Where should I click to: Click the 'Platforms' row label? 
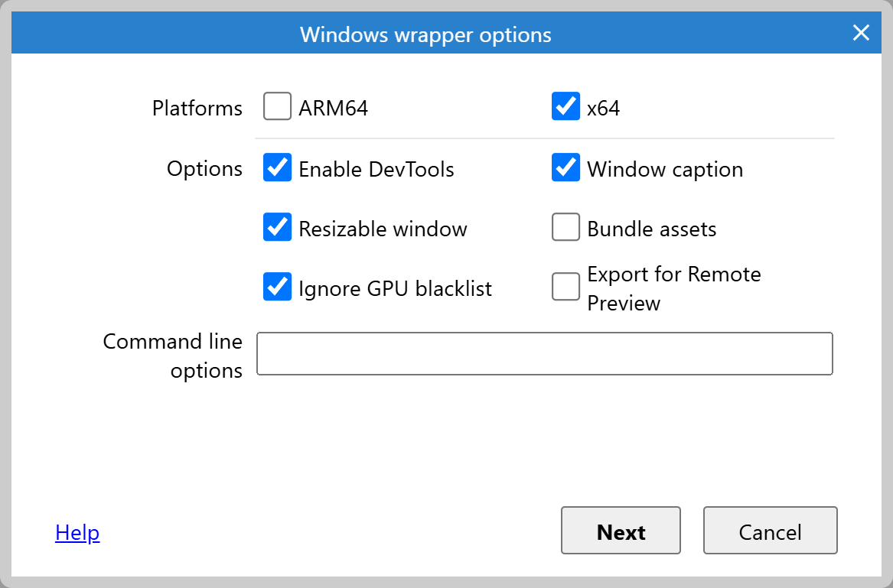pos(197,109)
